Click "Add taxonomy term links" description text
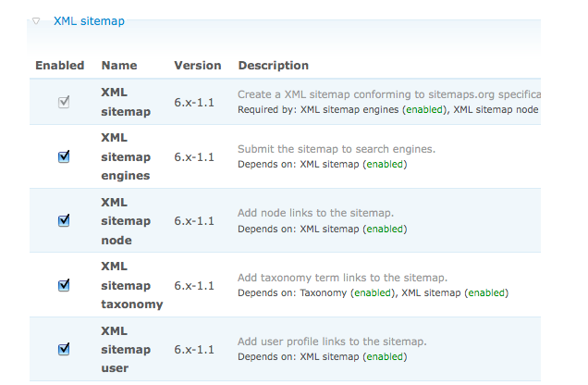The image size is (588, 385). click(342, 277)
